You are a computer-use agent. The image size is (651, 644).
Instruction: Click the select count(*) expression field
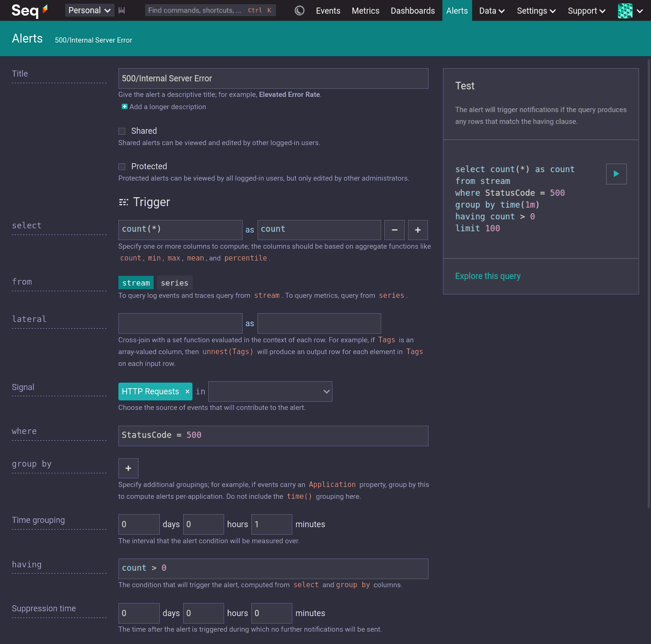click(180, 230)
